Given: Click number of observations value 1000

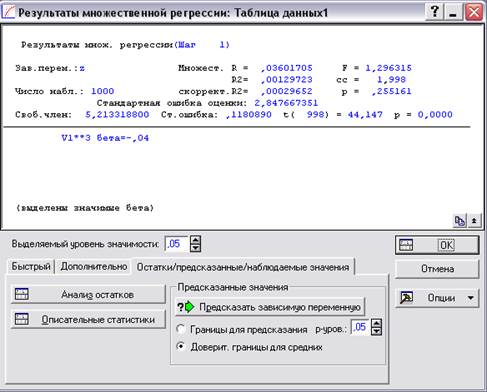Looking at the screenshot, I should [x=102, y=91].
